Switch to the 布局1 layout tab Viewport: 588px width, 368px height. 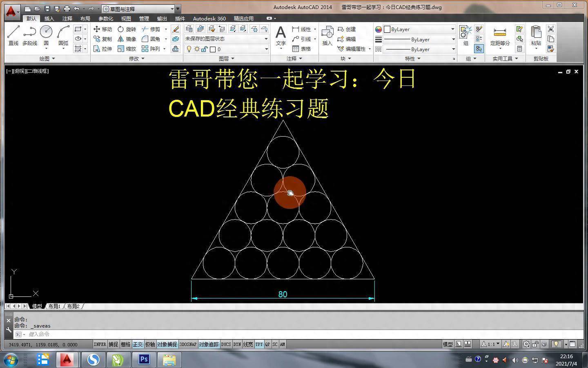pos(54,306)
